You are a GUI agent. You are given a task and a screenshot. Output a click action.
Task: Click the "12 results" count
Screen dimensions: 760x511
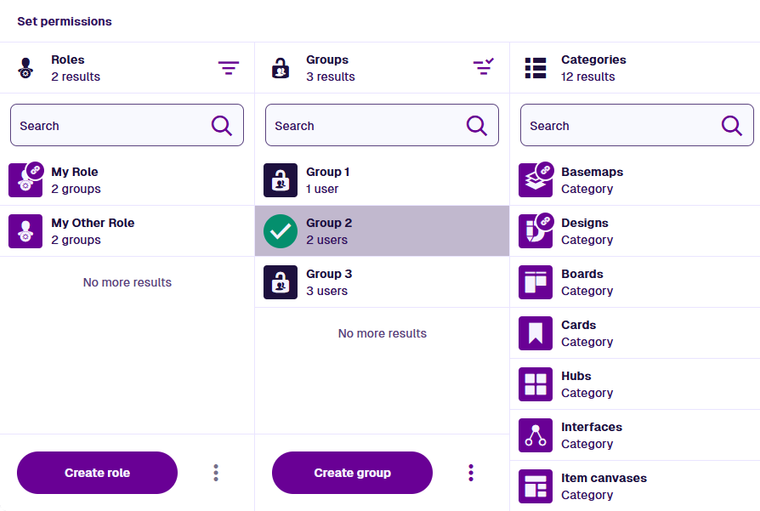coord(588,77)
